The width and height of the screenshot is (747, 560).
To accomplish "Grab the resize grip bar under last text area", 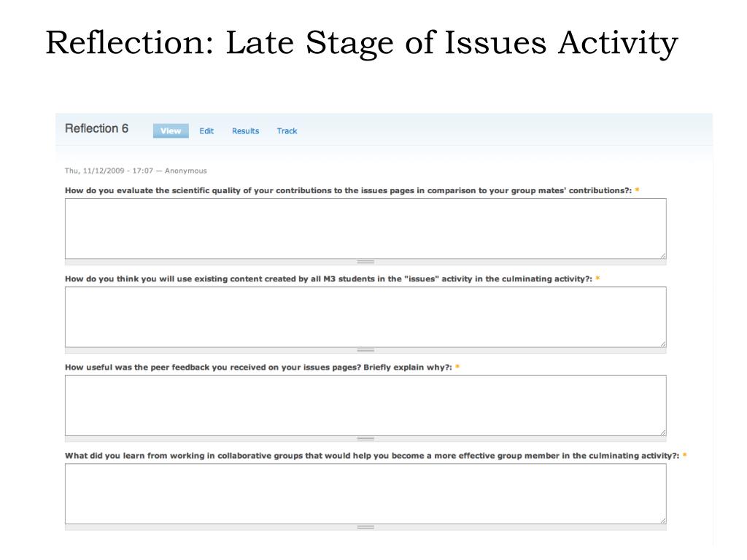I will pos(365,527).
